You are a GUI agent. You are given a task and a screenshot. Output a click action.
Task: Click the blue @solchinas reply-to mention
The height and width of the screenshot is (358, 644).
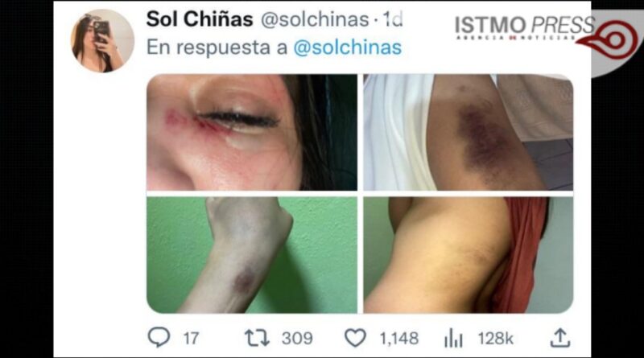click(348, 47)
